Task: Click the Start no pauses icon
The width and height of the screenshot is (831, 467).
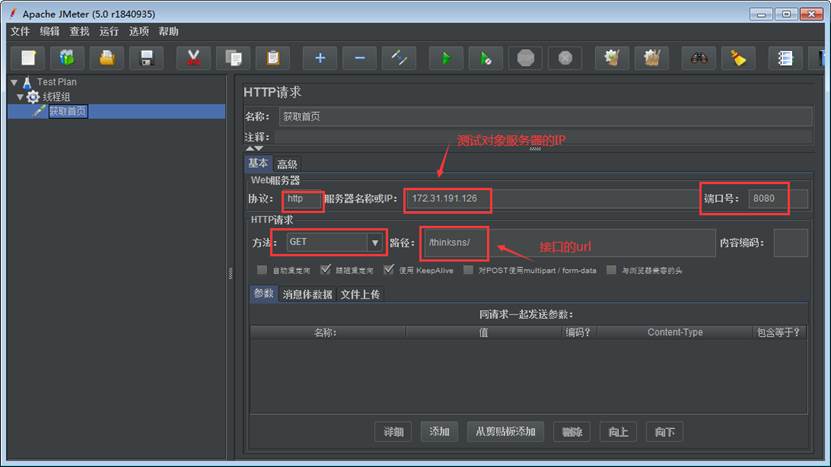Action: [x=485, y=58]
